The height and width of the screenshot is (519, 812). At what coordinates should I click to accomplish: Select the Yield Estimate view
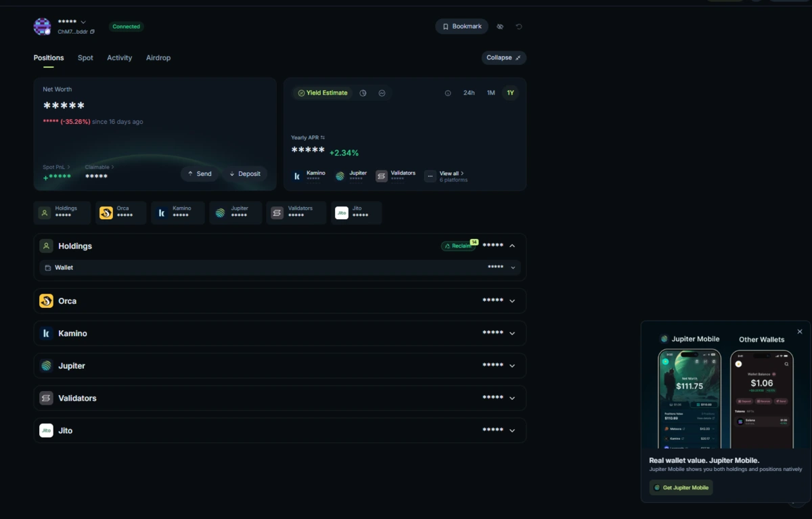[323, 93]
